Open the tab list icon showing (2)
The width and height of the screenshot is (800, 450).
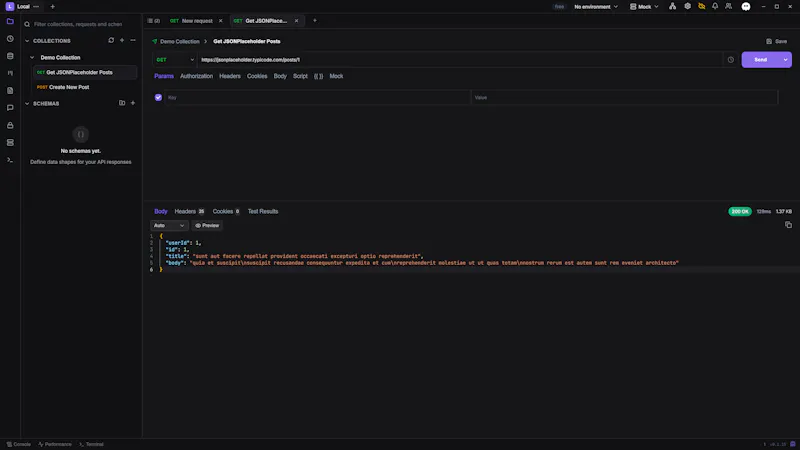154,21
